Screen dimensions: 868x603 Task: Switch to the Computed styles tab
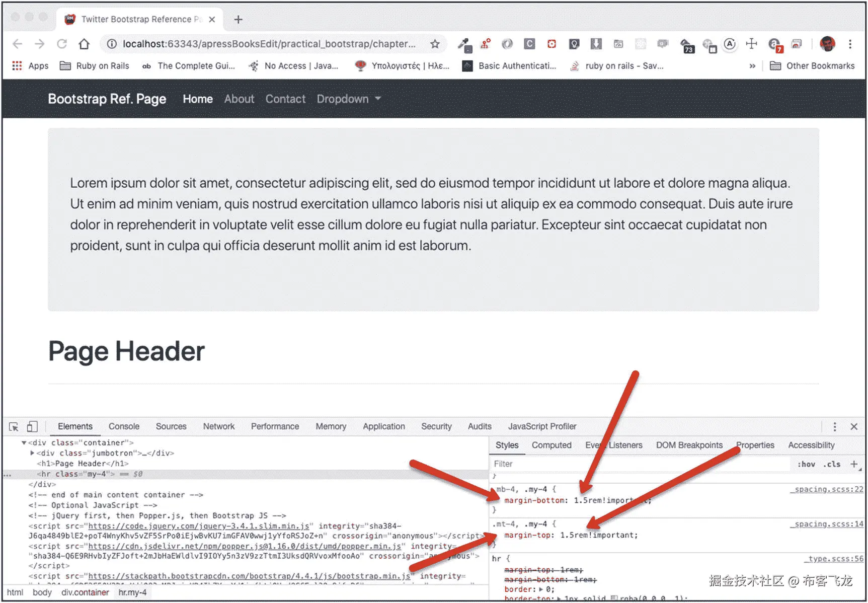coord(551,445)
